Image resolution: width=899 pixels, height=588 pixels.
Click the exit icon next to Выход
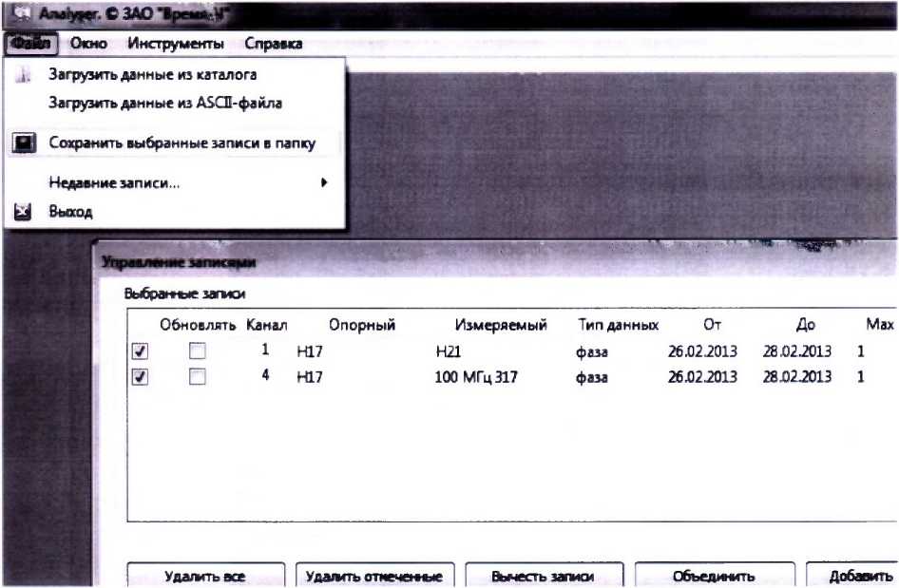click(23, 212)
